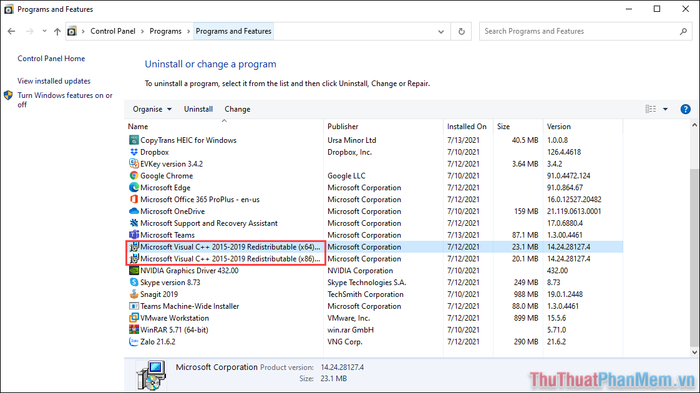Go up one level with up arrow
Viewport: 700px width, 393px height.
(x=57, y=31)
